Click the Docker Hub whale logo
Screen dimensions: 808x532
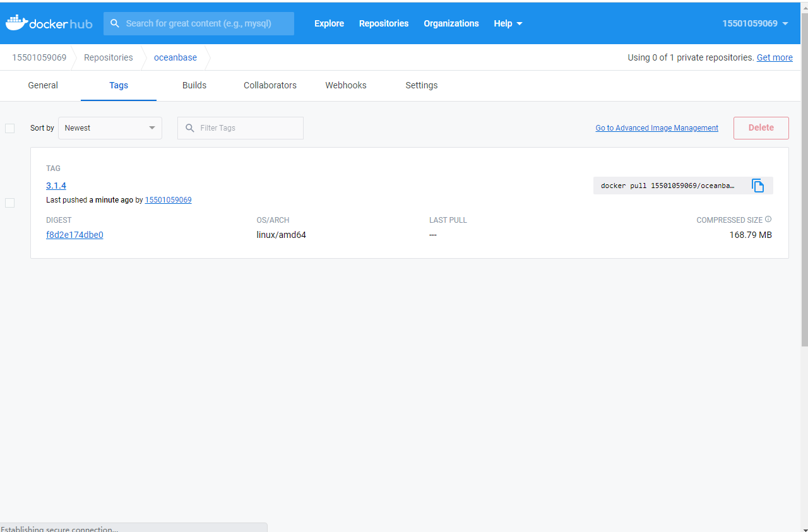point(49,23)
